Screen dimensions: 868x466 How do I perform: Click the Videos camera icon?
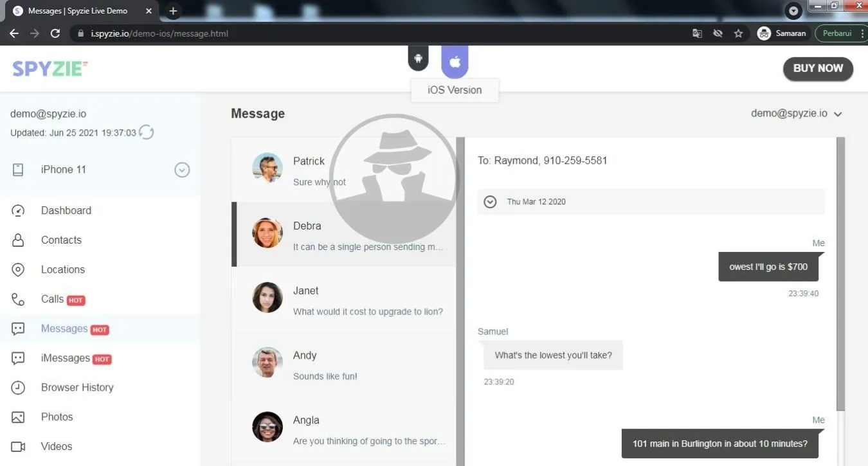(18, 447)
